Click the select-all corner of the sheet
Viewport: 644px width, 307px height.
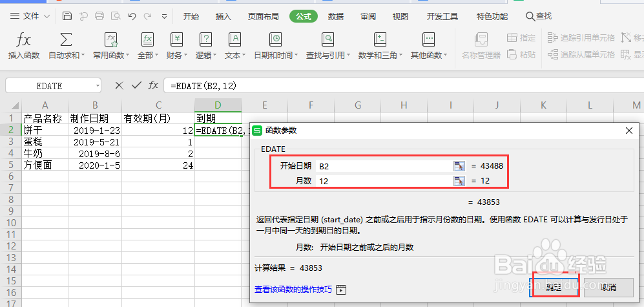pyautogui.click(x=11, y=105)
